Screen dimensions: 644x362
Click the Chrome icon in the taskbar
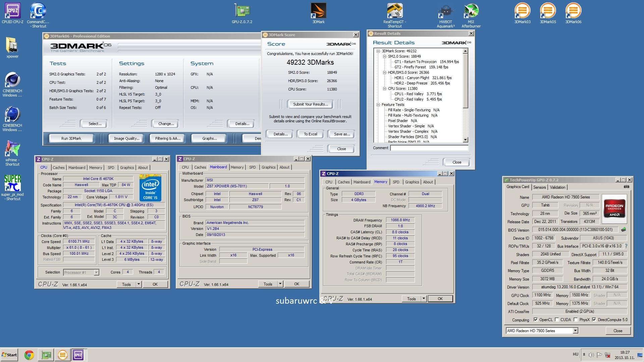(29, 355)
